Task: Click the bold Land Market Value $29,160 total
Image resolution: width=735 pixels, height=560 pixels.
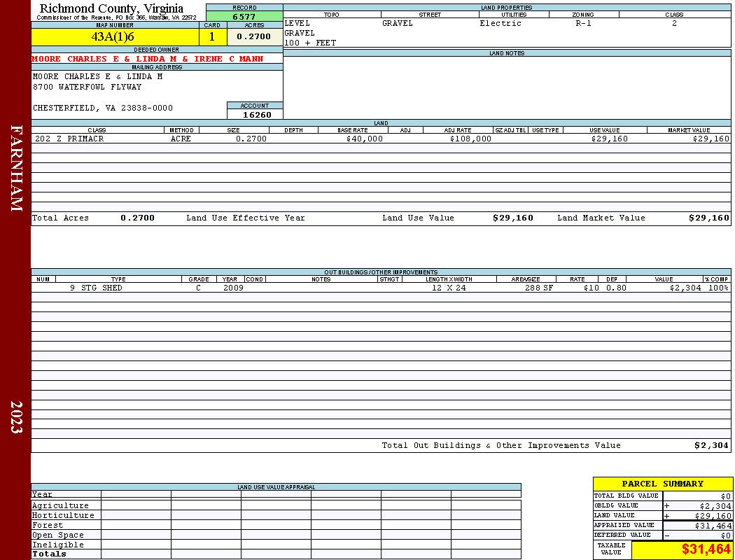Action: (x=709, y=218)
